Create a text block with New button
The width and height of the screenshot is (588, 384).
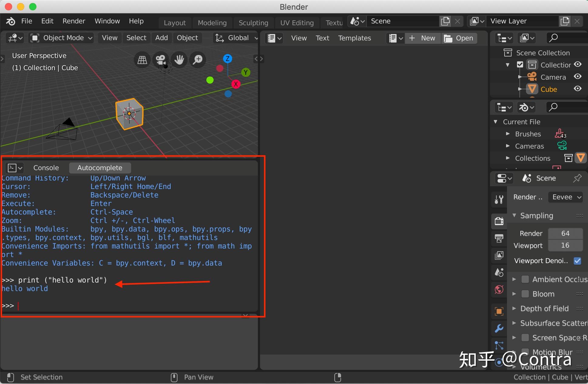coord(423,38)
